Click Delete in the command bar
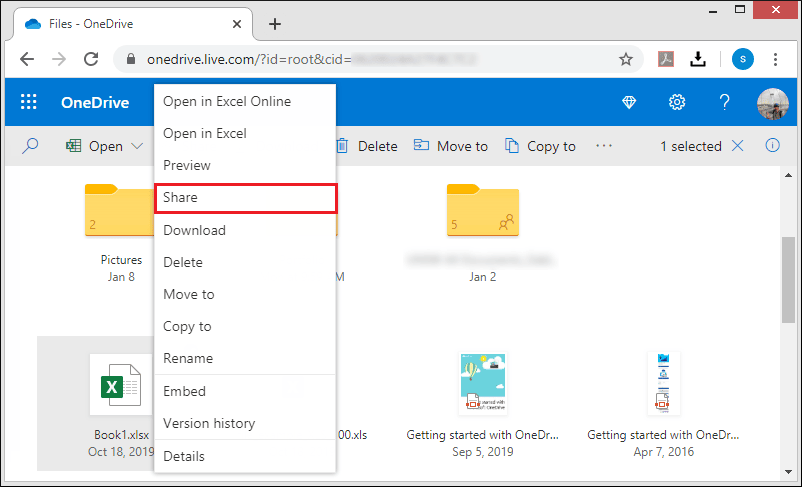The image size is (802, 487). (367, 146)
